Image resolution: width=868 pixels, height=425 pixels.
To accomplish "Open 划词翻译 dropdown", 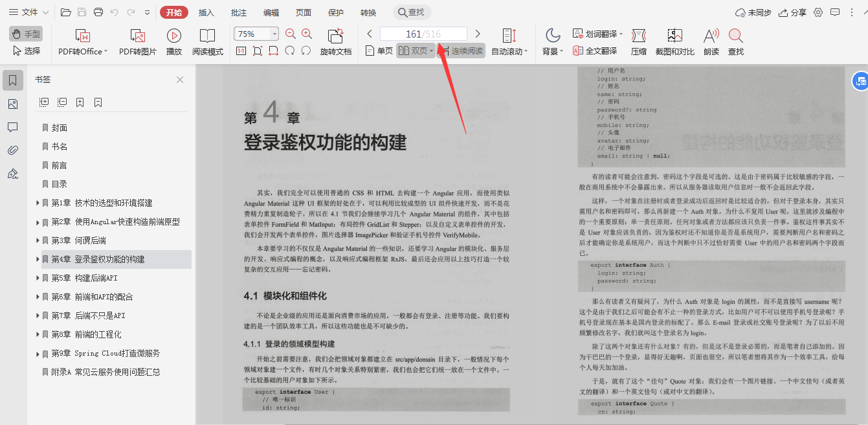I will pos(598,34).
